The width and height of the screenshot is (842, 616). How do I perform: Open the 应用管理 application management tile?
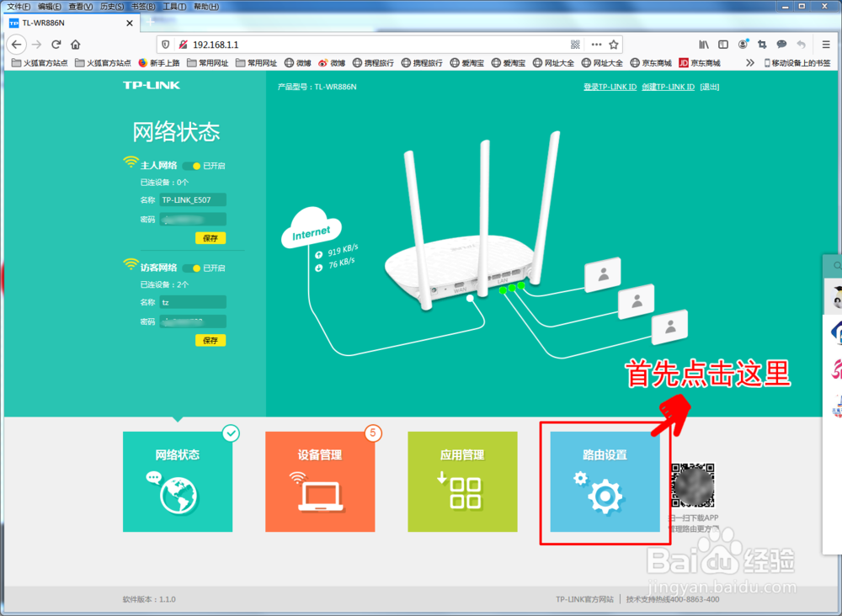(462, 482)
